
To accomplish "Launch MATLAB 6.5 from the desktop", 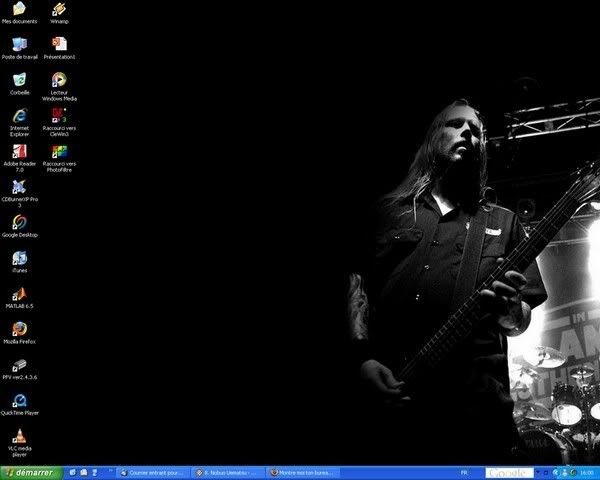I will point(19,294).
